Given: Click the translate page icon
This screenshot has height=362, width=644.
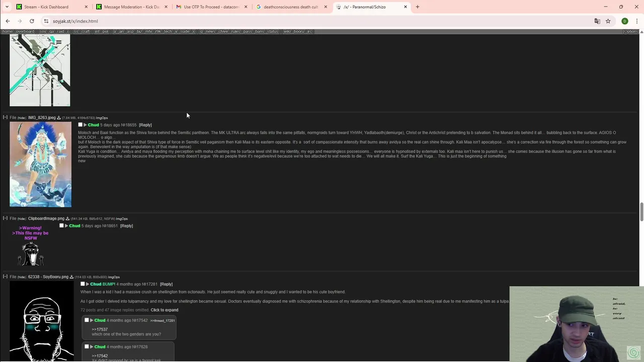Looking at the screenshot, I should click(597, 21).
